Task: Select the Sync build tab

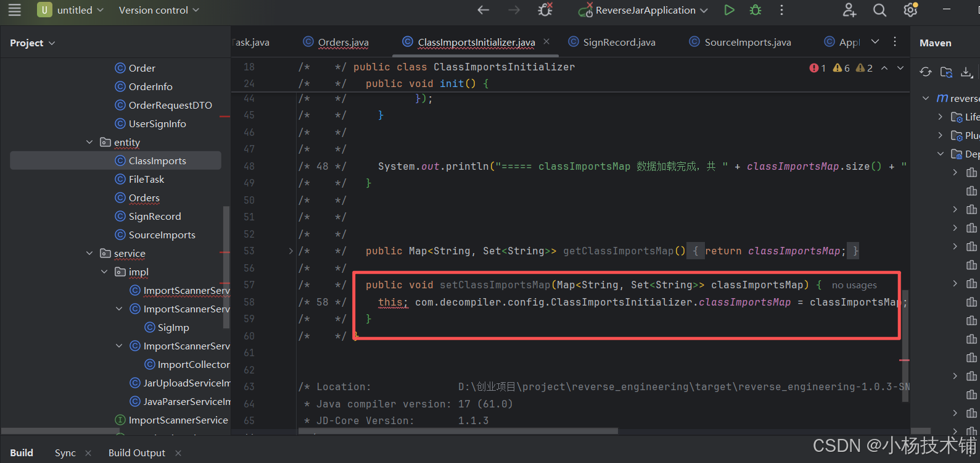Action: 65,453
